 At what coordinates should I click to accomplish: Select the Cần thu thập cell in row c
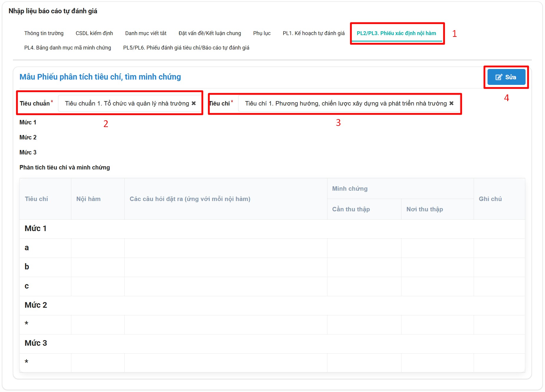click(364, 286)
